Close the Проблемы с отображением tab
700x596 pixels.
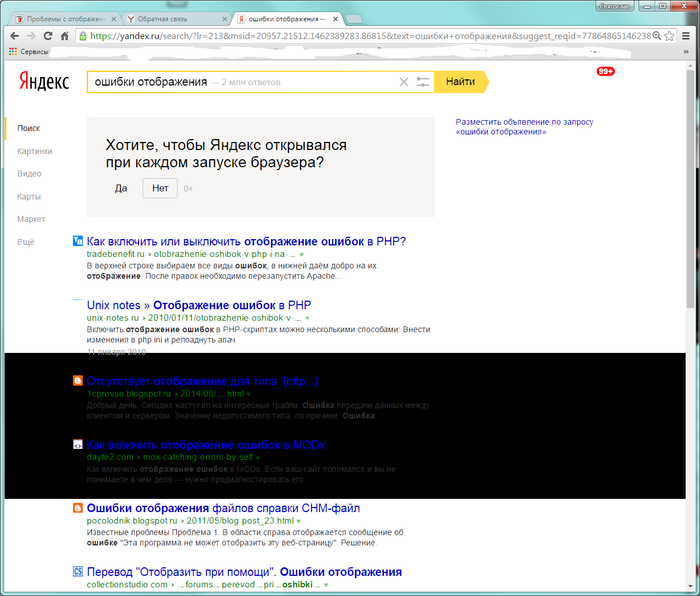pos(114,19)
